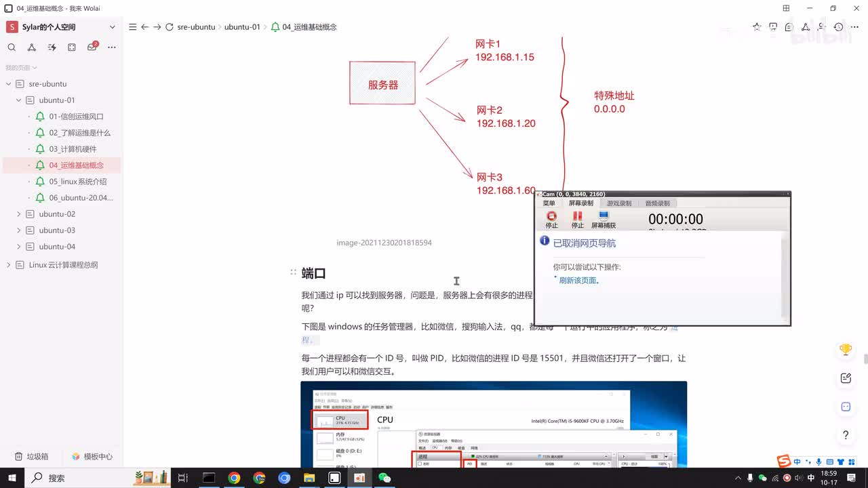Click the task manager screenshot image

pyautogui.click(x=494, y=424)
